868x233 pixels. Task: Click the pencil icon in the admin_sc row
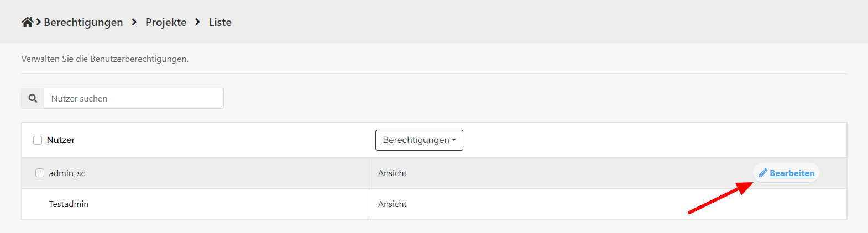[x=763, y=173]
